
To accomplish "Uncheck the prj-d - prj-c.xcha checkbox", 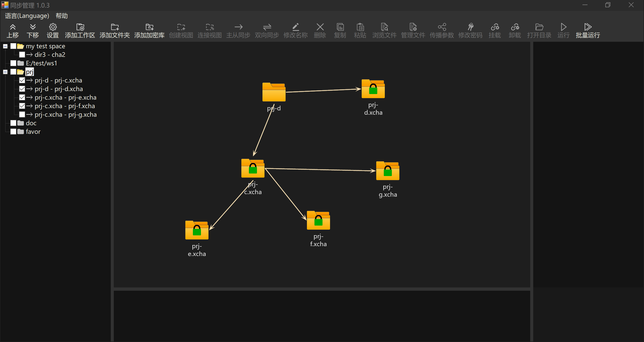I will (x=22, y=80).
